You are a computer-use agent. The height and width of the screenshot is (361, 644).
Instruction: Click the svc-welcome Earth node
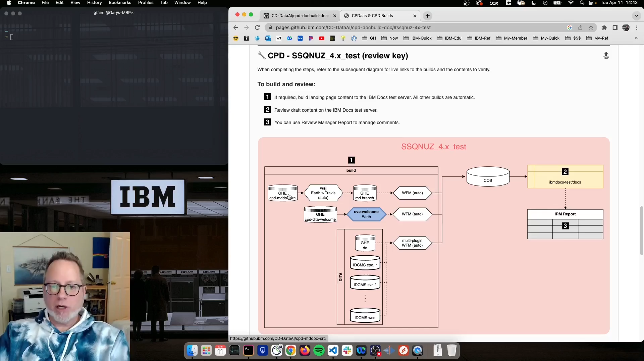click(366, 214)
